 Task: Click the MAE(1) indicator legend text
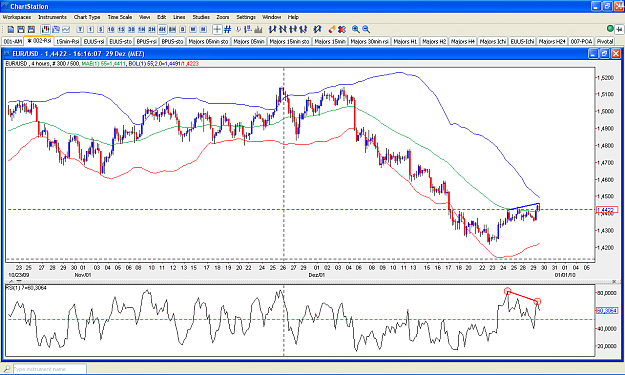pos(104,64)
